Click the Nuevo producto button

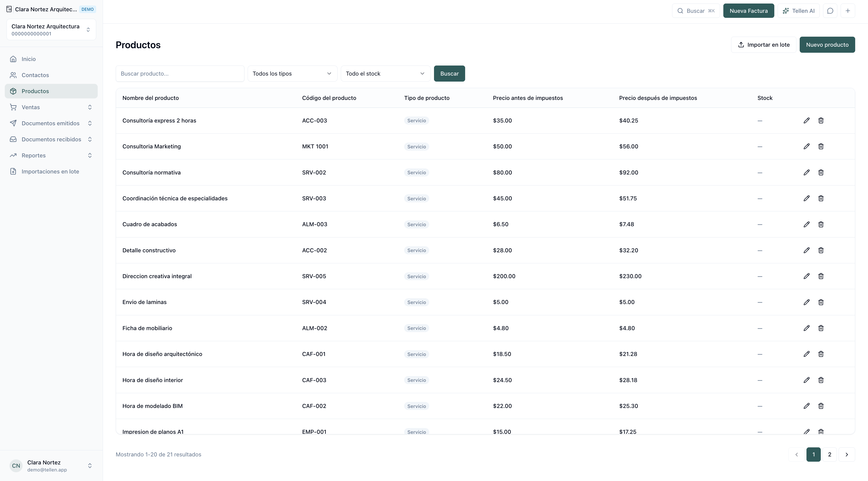pos(827,45)
